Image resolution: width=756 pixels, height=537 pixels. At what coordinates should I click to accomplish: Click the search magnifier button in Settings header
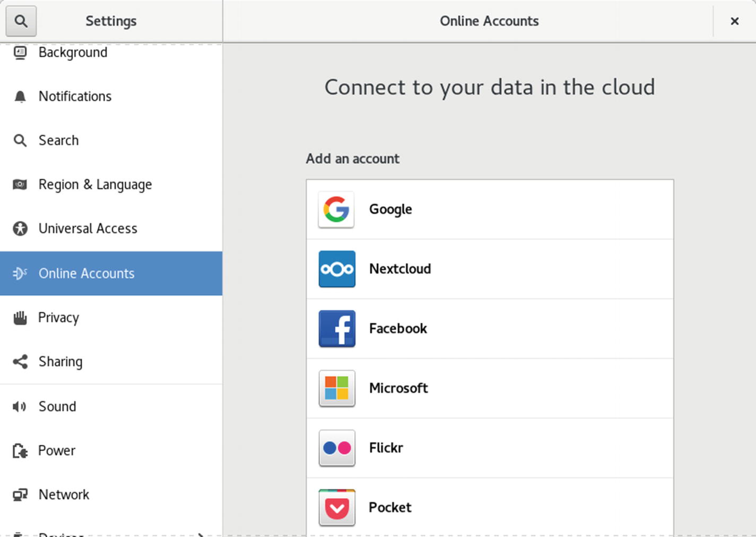point(21,21)
